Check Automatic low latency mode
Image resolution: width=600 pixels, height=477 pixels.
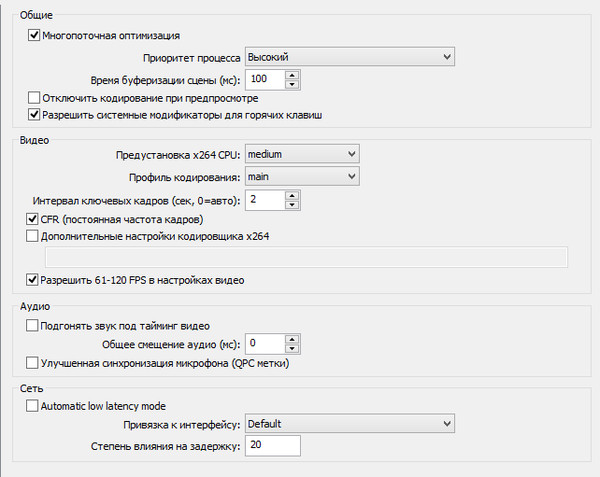(x=32, y=405)
